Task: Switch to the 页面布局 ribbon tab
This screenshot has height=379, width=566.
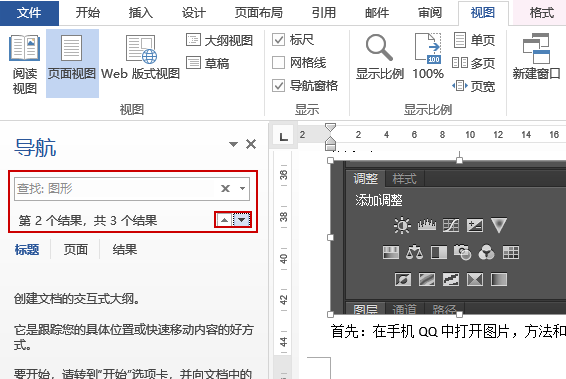Action: [258, 13]
